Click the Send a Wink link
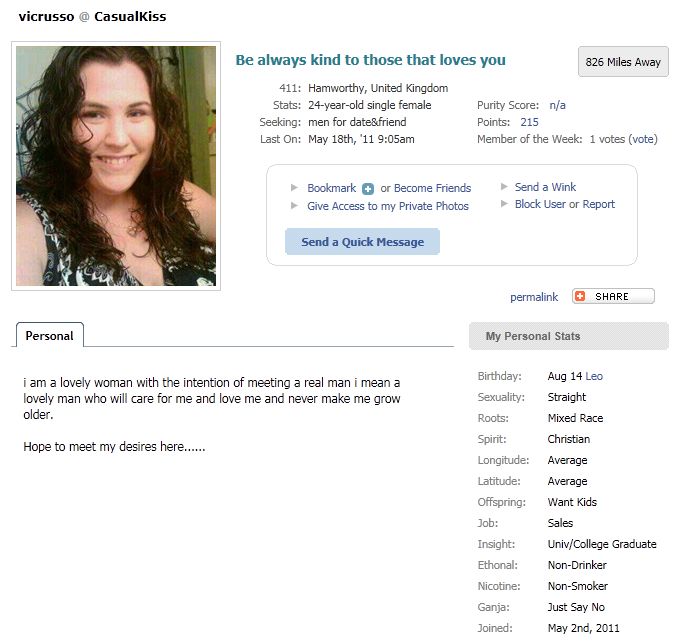Screen dimensions: 675x642 click(x=545, y=187)
